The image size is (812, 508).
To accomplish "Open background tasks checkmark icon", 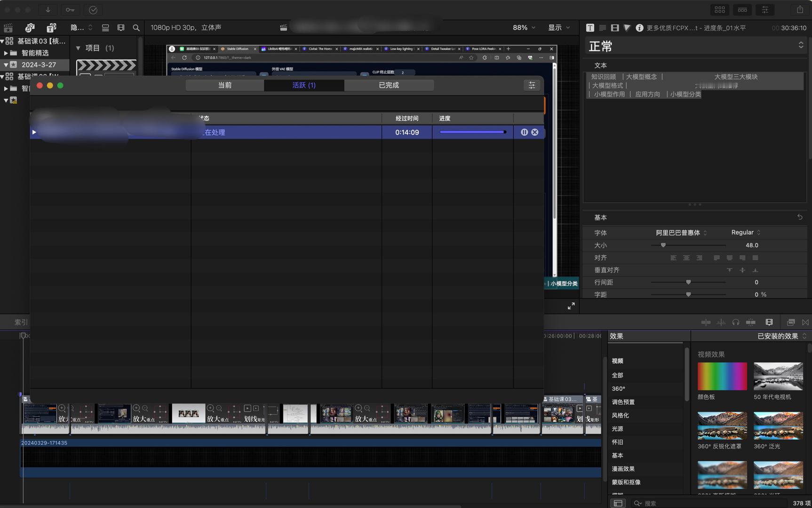I will 93,9.
